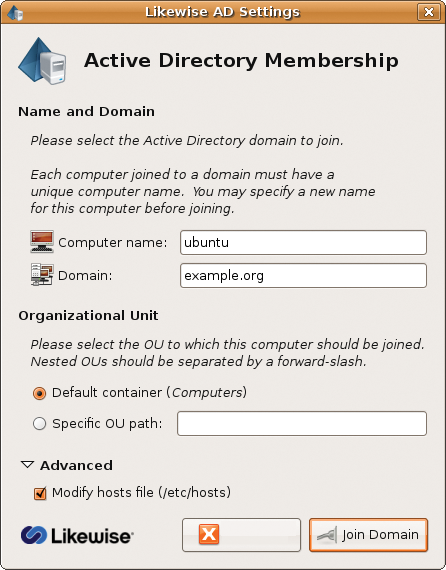Image resolution: width=446 pixels, height=570 pixels.
Task: Click the Modify hosts file (/etc/hosts) label
Action: coord(141,493)
